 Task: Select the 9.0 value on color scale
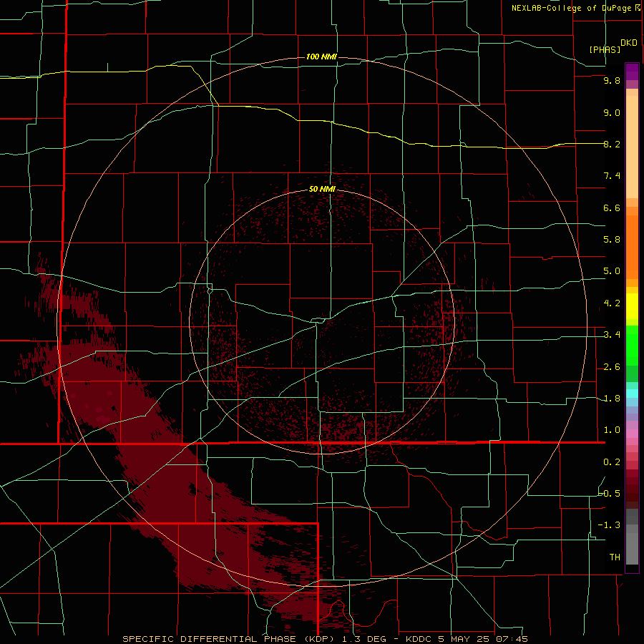click(x=612, y=112)
